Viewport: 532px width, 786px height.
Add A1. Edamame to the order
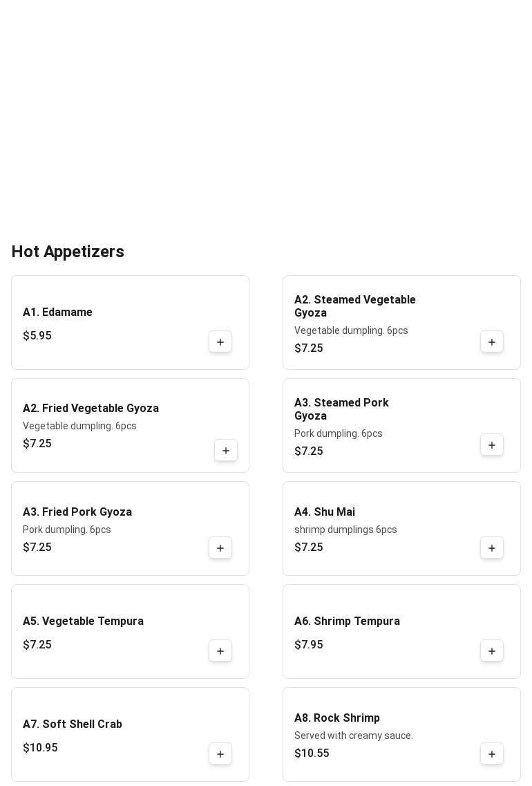220,342
